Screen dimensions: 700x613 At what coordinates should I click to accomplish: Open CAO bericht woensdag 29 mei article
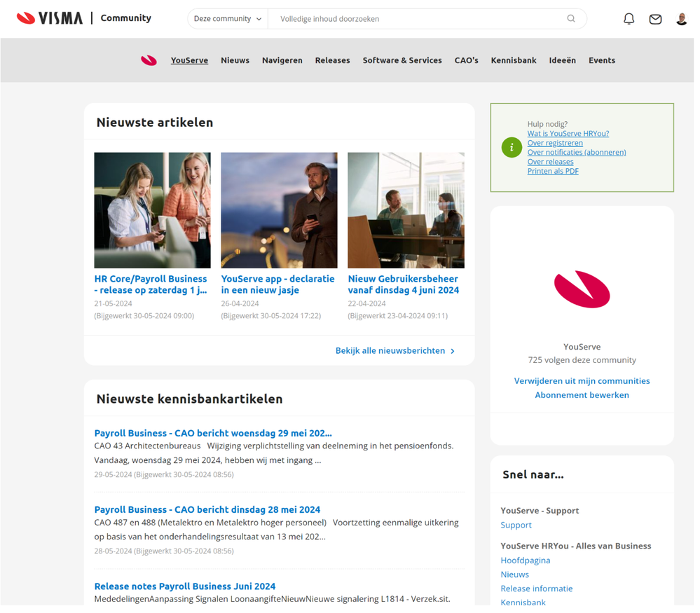click(213, 433)
